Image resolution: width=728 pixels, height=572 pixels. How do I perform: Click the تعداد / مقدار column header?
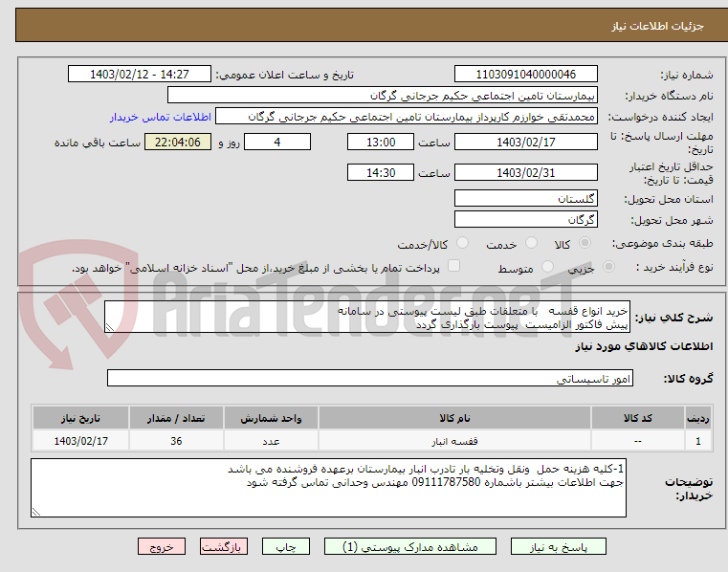click(x=176, y=418)
